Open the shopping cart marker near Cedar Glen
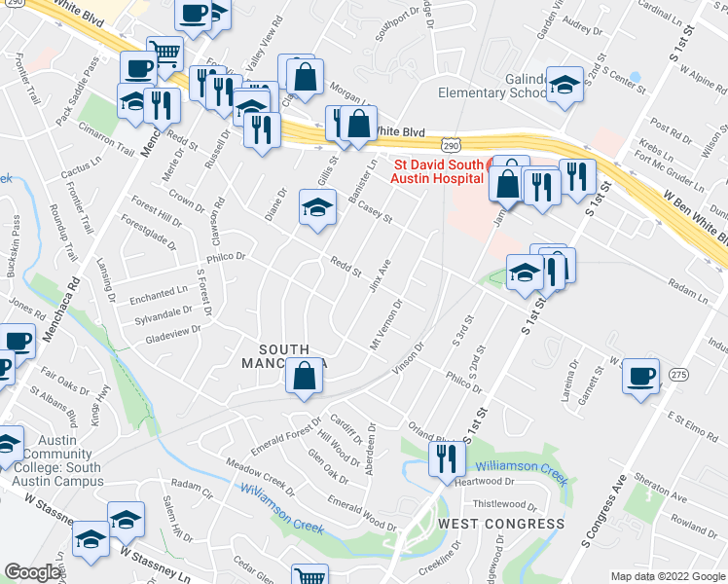This screenshot has width=728, height=584. pos(310,575)
